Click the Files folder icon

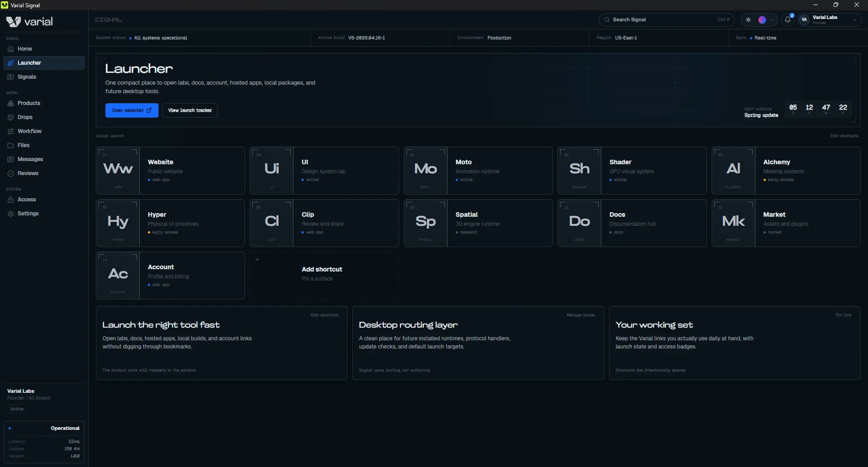pyautogui.click(x=11, y=145)
